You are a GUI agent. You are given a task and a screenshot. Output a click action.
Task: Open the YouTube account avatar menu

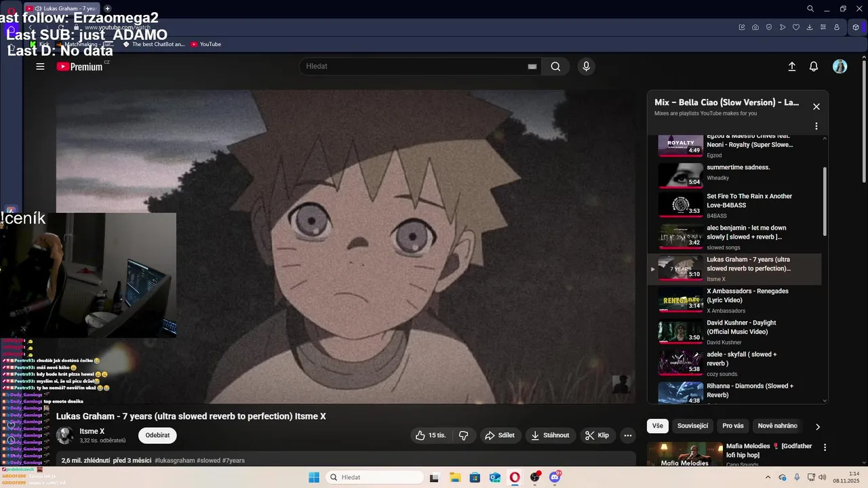tap(840, 66)
